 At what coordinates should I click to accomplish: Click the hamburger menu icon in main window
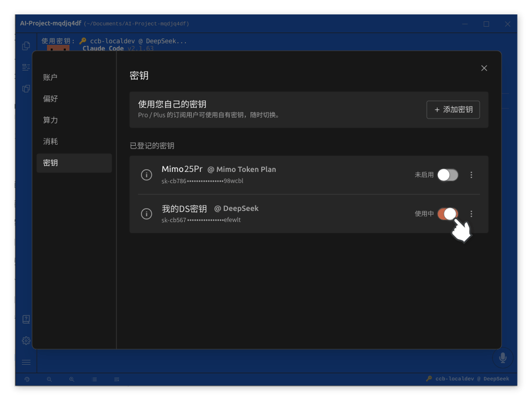pyautogui.click(x=26, y=363)
